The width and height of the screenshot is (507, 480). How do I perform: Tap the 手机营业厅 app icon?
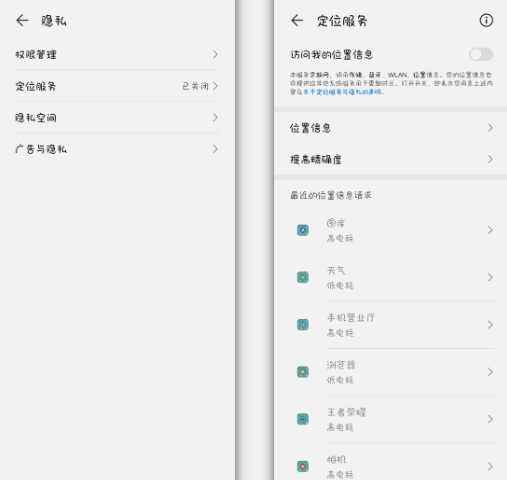tap(303, 325)
